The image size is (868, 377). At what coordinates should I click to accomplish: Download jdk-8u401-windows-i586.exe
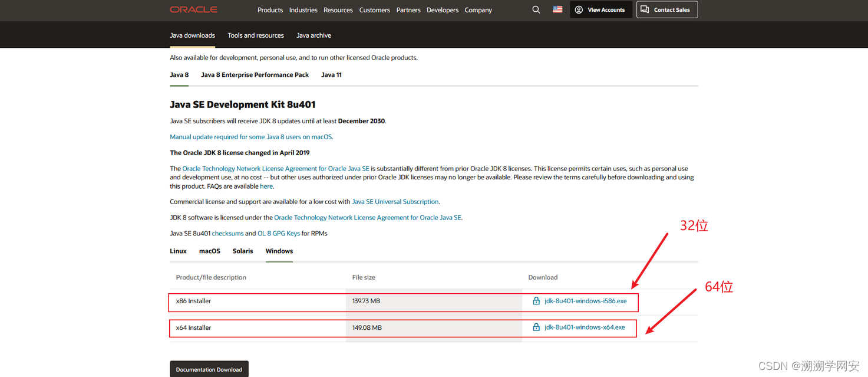tap(585, 301)
